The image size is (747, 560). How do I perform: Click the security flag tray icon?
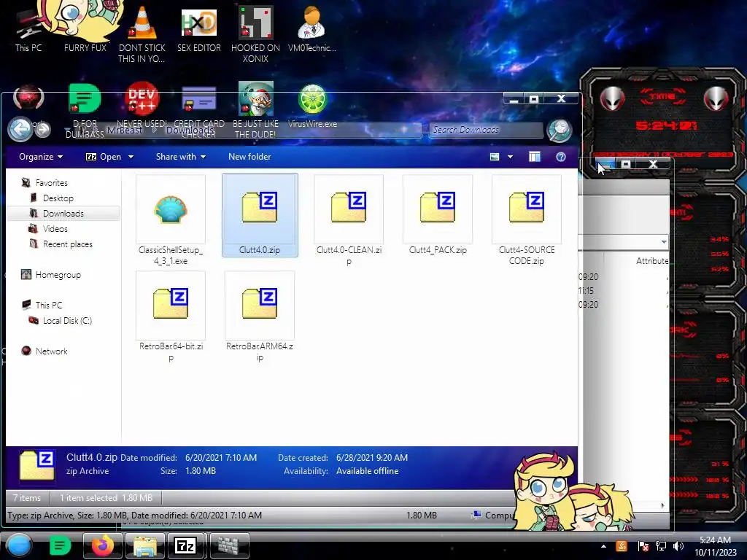point(643,546)
